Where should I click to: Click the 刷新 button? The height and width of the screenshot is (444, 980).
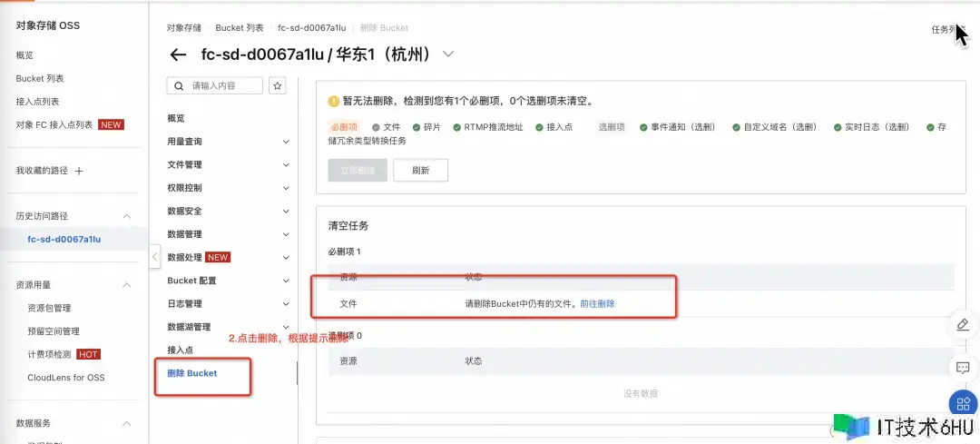pyautogui.click(x=420, y=170)
